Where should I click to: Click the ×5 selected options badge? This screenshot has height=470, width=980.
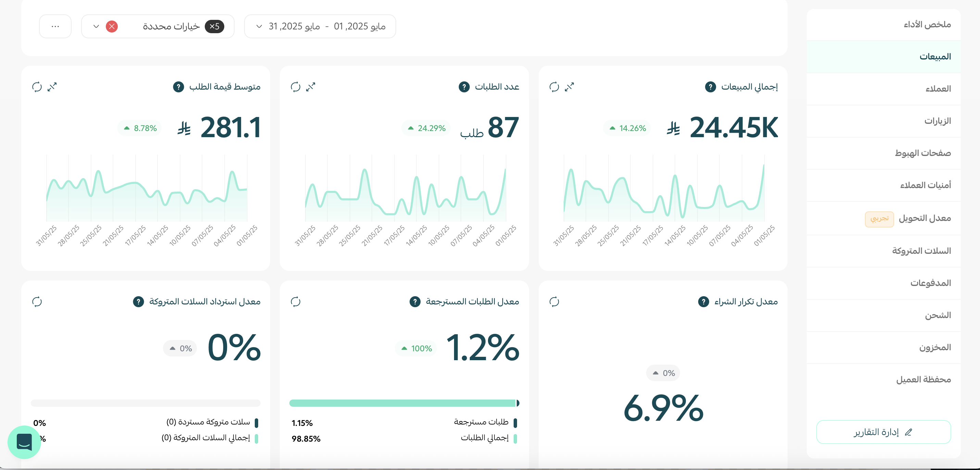[x=214, y=26]
